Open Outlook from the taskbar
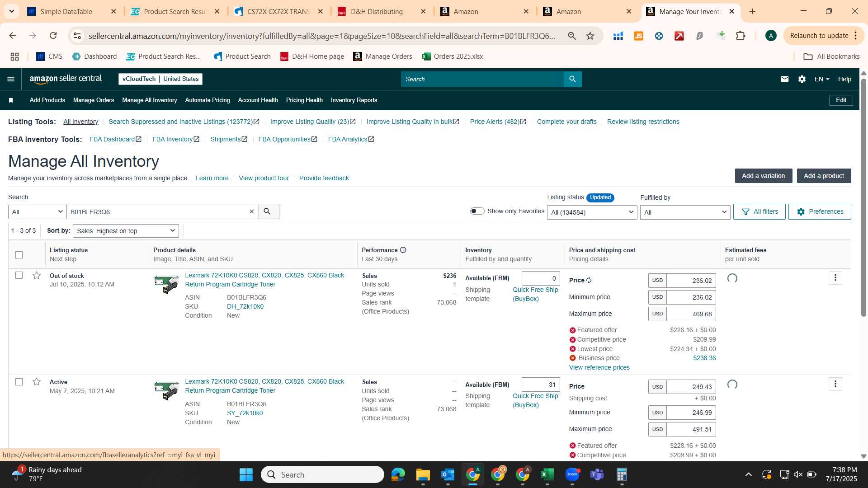 [448, 474]
